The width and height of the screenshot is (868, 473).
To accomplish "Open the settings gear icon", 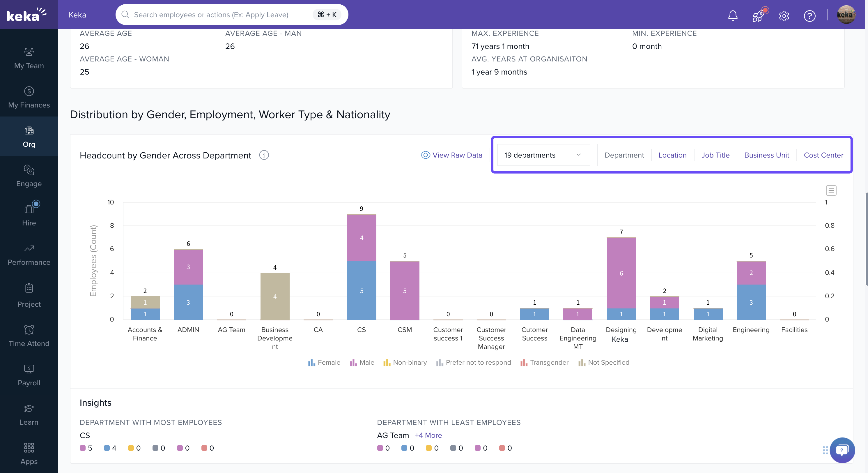I will pyautogui.click(x=784, y=15).
